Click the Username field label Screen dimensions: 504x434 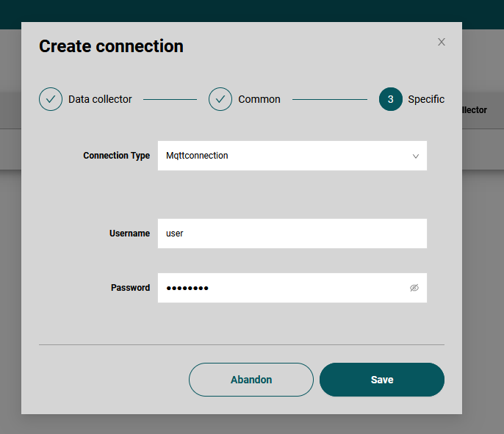[x=129, y=234]
